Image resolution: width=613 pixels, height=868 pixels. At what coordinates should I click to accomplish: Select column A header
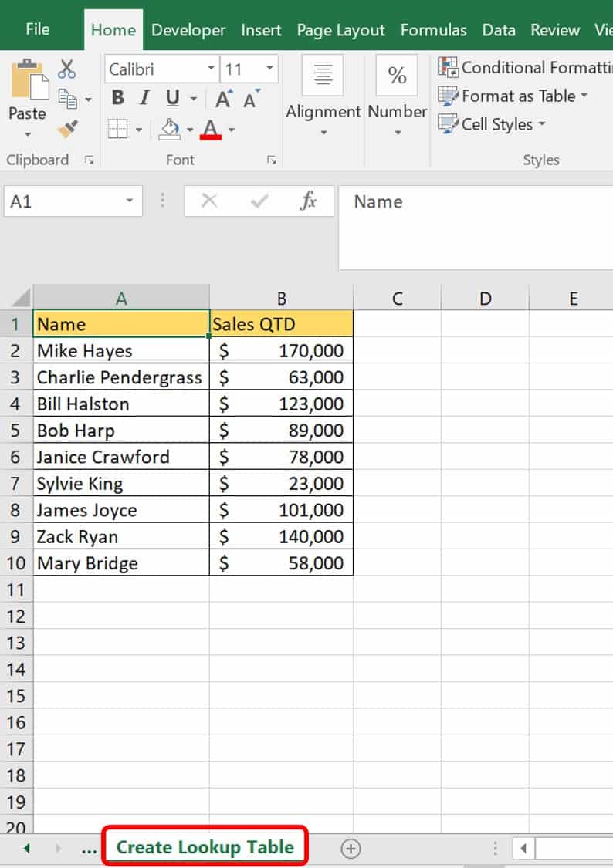click(121, 299)
